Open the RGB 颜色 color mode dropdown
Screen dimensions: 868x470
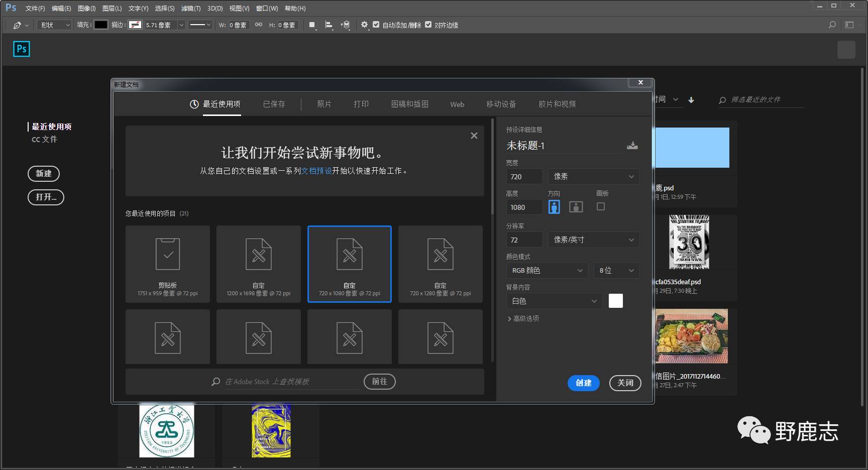[547, 271]
